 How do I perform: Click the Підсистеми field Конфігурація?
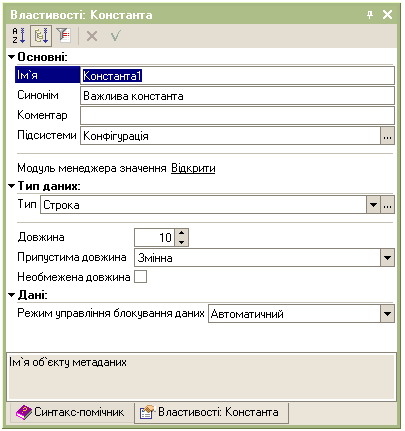230,136
